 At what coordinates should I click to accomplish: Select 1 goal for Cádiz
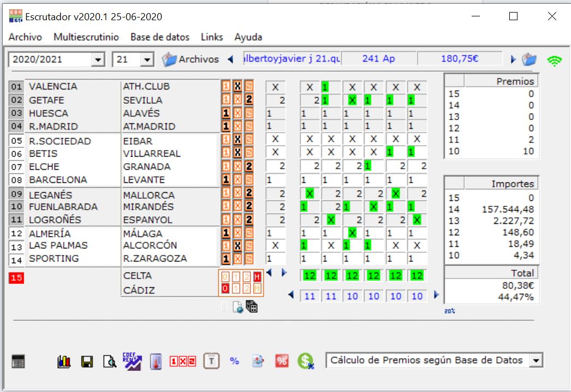(236, 288)
